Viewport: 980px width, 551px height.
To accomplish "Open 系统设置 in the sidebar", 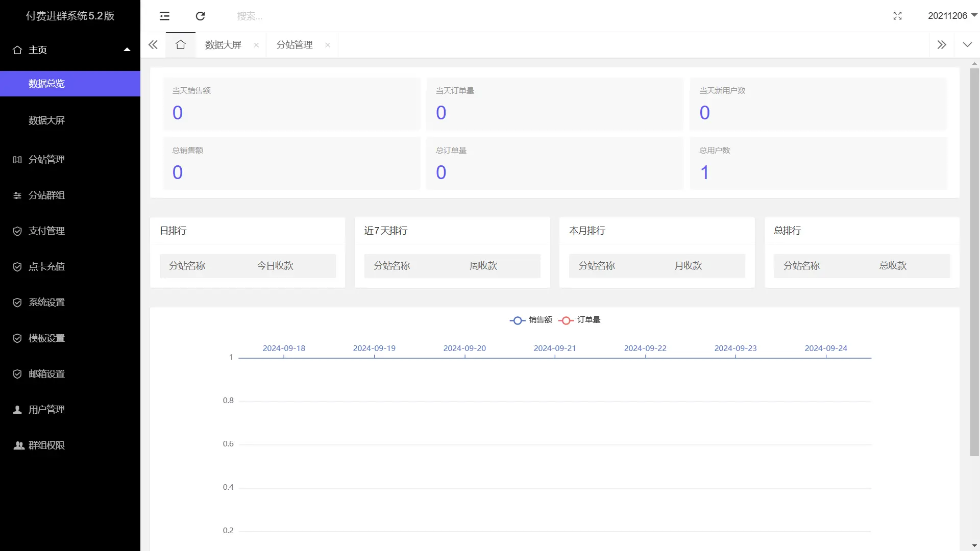I will pyautogui.click(x=46, y=302).
